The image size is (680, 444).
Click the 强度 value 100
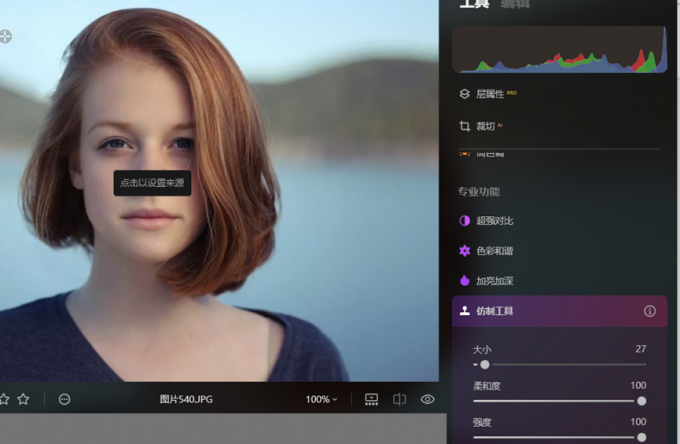pos(638,422)
